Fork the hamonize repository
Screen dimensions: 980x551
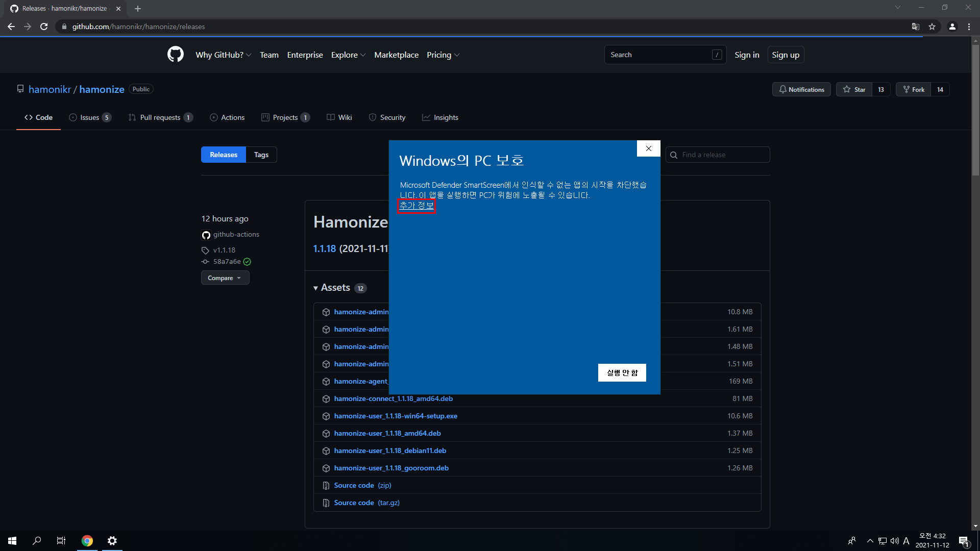913,89
